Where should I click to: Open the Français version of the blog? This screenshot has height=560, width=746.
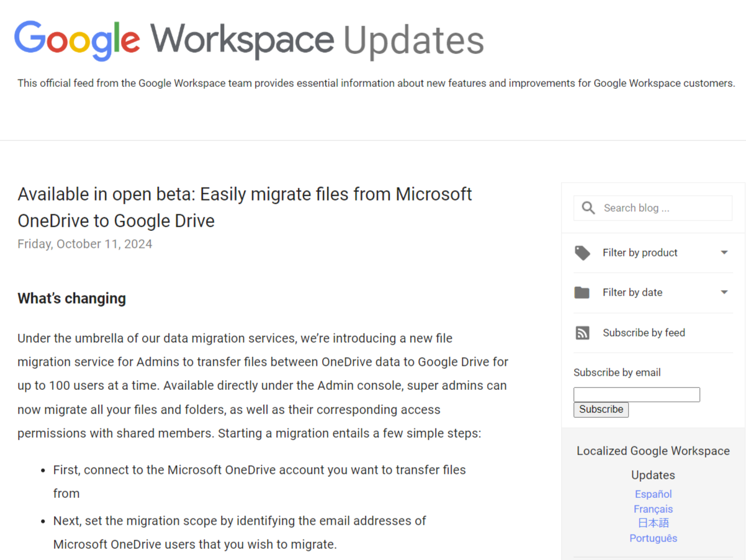point(653,508)
